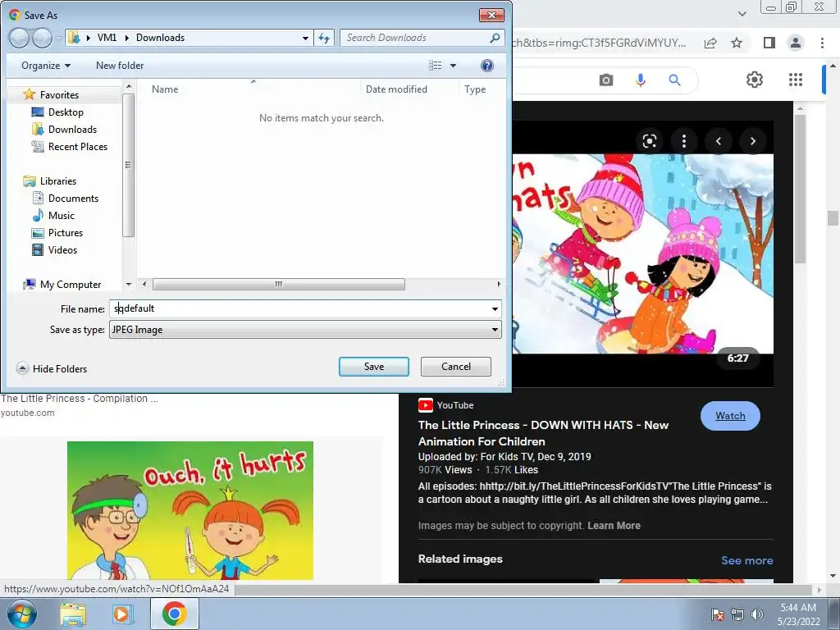This screenshot has height=630, width=840.
Task: Sort by the Type column header
Action: 475,89
